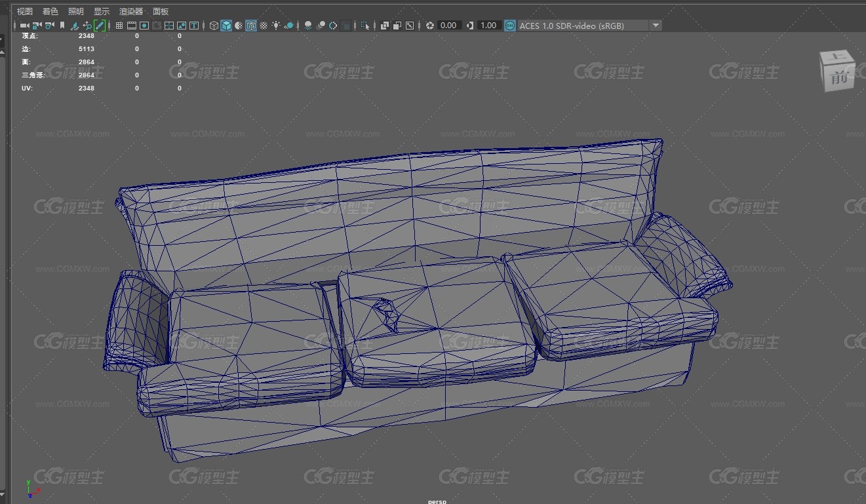Toggle the viewport Grid icon
Viewport: 866px width, 504px height.
[x=119, y=26]
